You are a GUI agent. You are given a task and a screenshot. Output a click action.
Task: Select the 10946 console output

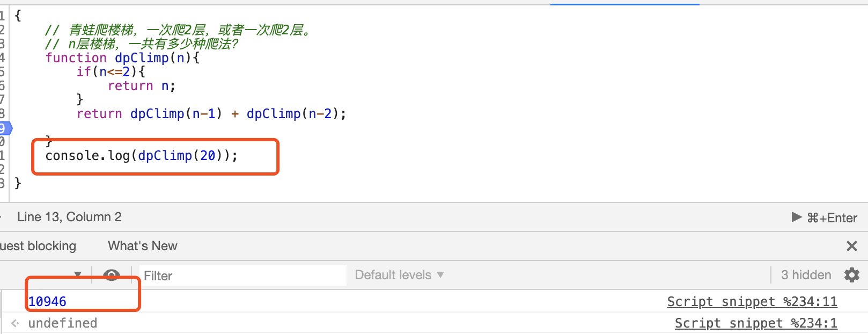47,302
